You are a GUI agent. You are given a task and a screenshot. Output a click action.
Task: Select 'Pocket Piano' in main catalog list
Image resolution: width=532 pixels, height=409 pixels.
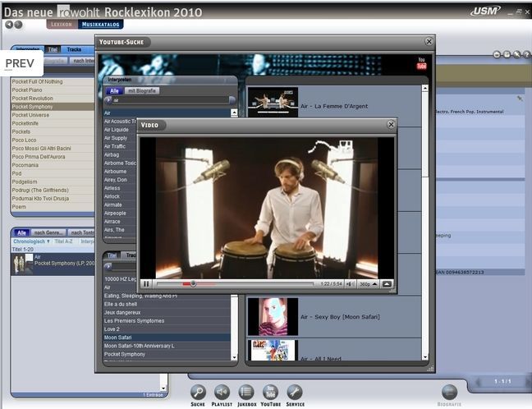coord(53,90)
